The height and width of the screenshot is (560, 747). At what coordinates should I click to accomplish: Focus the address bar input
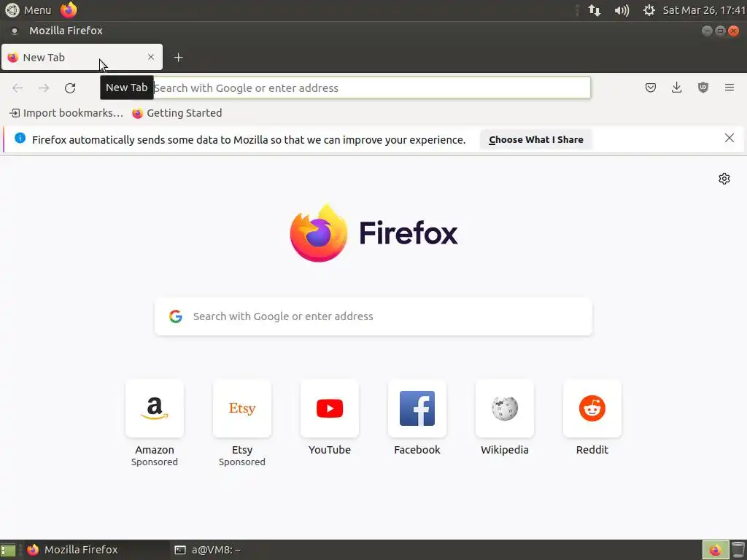click(x=371, y=88)
